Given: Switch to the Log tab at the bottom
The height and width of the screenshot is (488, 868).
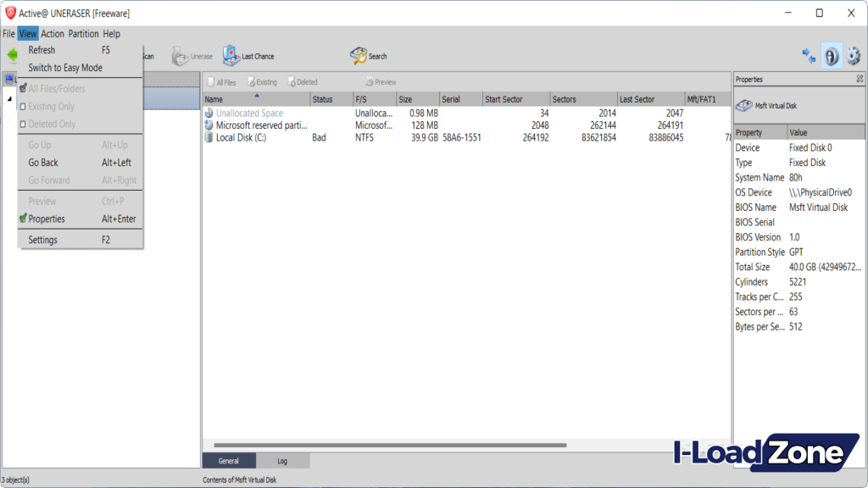Looking at the screenshot, I should [x=283, y=460].
